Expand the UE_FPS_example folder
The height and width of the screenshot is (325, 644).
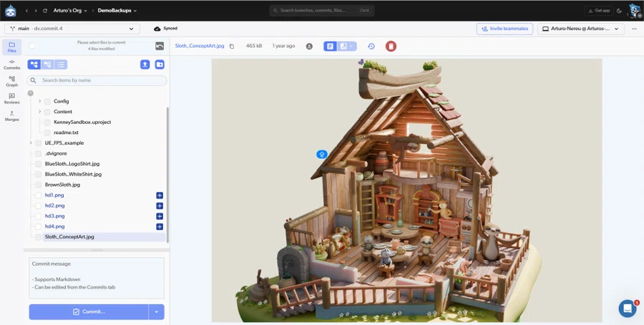pos(31,142)
